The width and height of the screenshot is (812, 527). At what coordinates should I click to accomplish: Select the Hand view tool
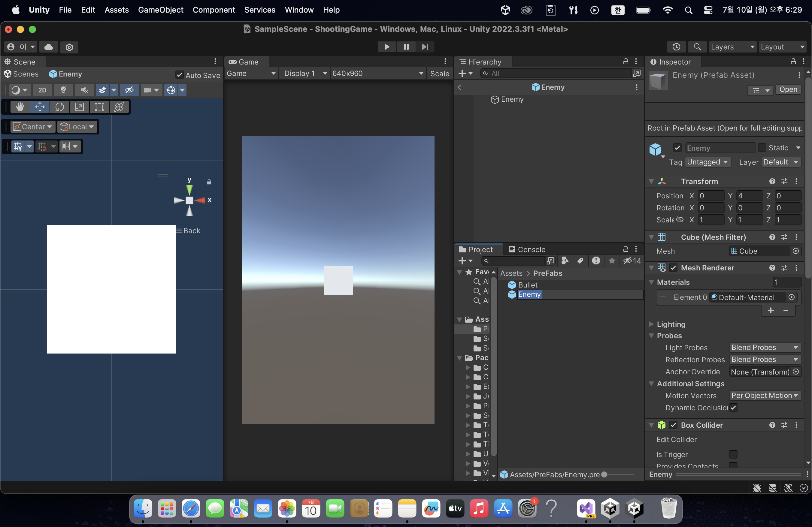click(20, 107)
